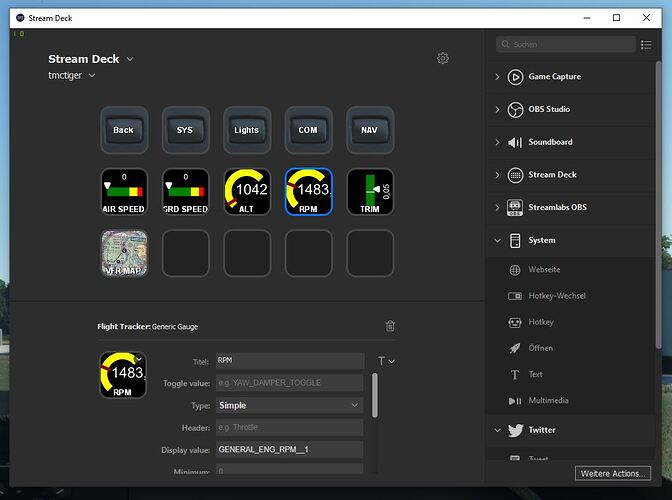Select the RPM gauge key in grid
Viewport: 672px width, 500px height.
pyautogui.click(x=308, y=192)
